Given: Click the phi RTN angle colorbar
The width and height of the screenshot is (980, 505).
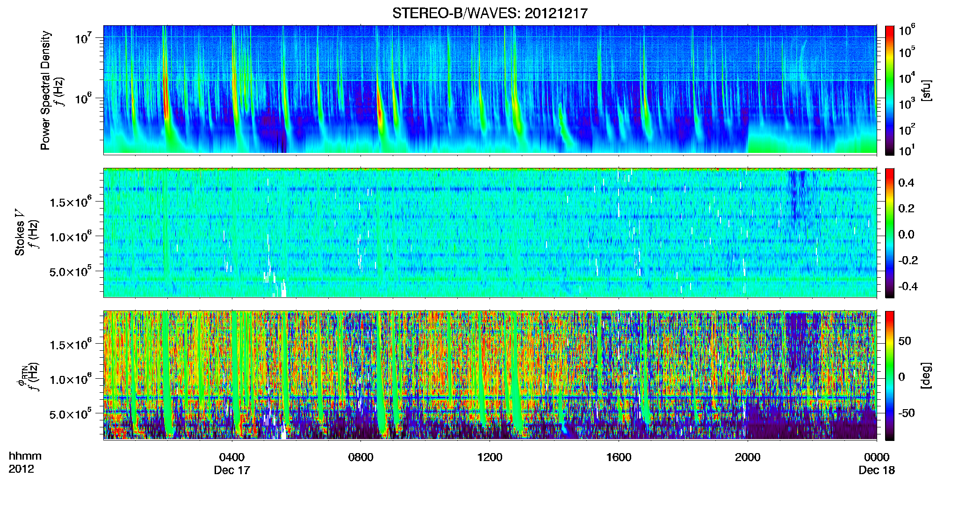Looking at the screenshot, I should pyautogui.click(x=890, y=375).
